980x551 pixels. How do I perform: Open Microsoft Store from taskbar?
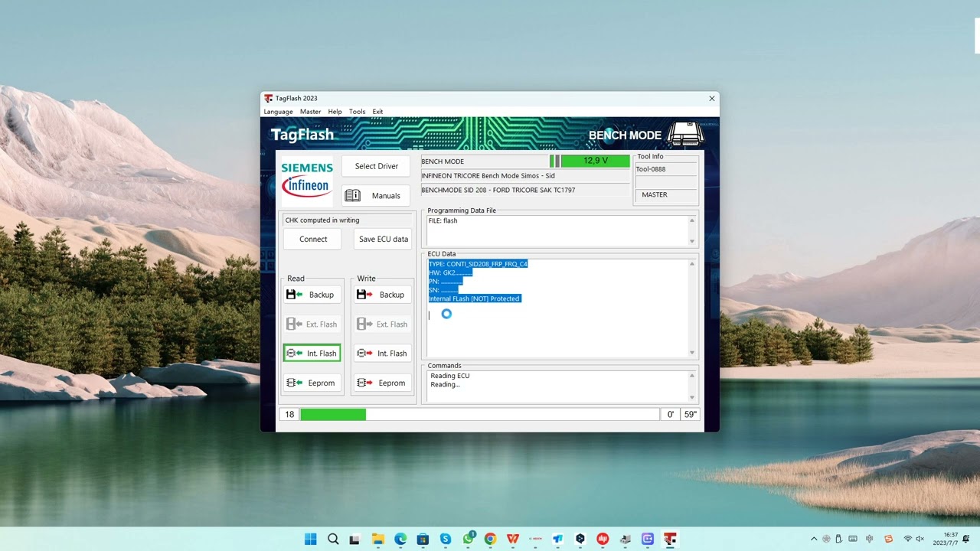click(423, 539)
